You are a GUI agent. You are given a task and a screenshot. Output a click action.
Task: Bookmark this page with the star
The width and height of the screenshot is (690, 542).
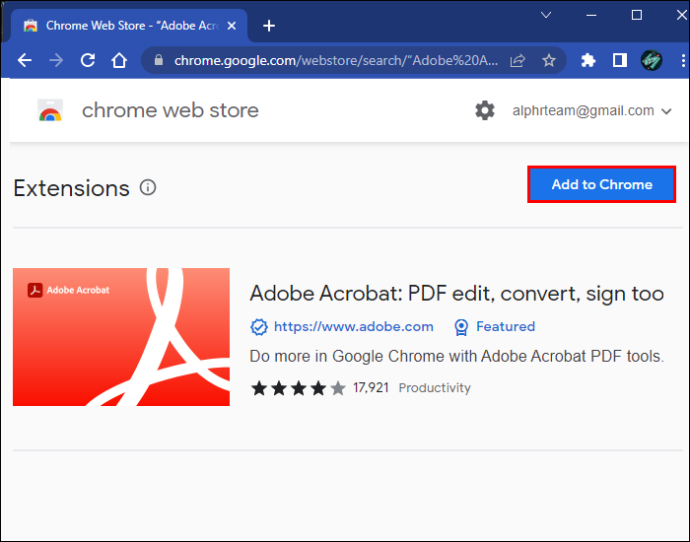pyautogui.click(x=549, y=60)
